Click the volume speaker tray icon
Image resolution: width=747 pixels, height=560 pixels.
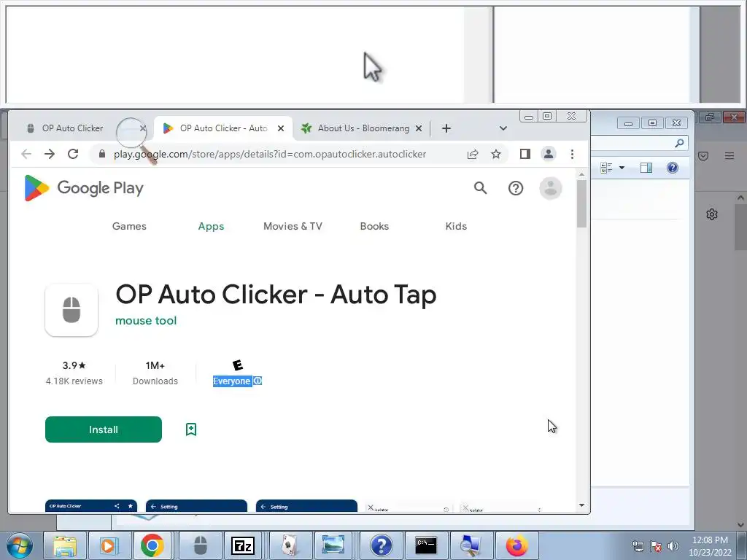(x=673, y=546)
